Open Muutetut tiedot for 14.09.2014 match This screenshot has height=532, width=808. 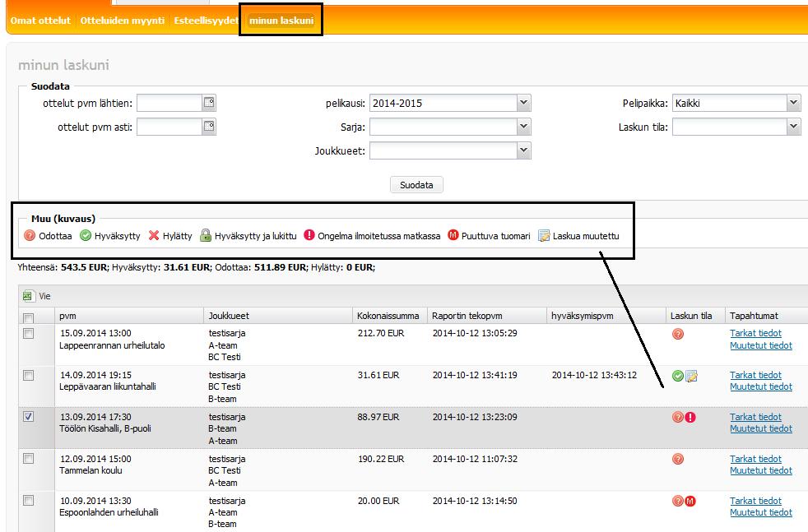[760, 386]
